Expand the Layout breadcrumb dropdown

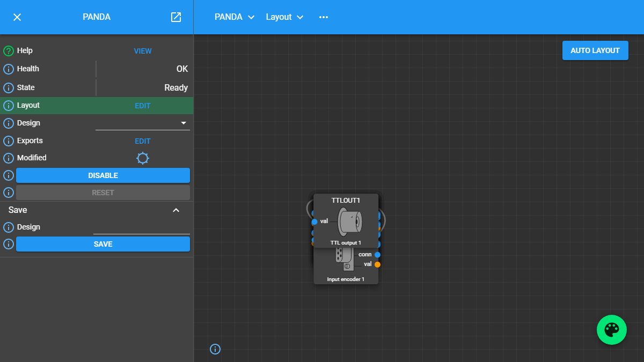pyautogui.click(x=284, y=17)
